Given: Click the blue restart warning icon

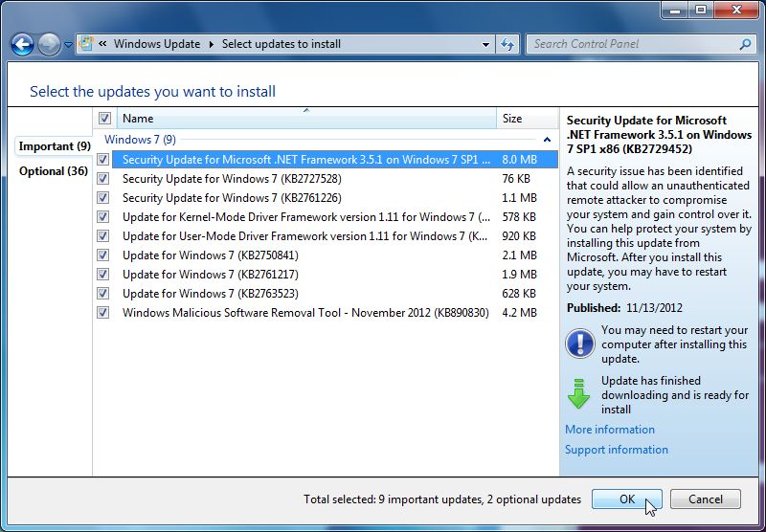Looking at the screenshot, I should pyautogui.click(x=580, y=344).
